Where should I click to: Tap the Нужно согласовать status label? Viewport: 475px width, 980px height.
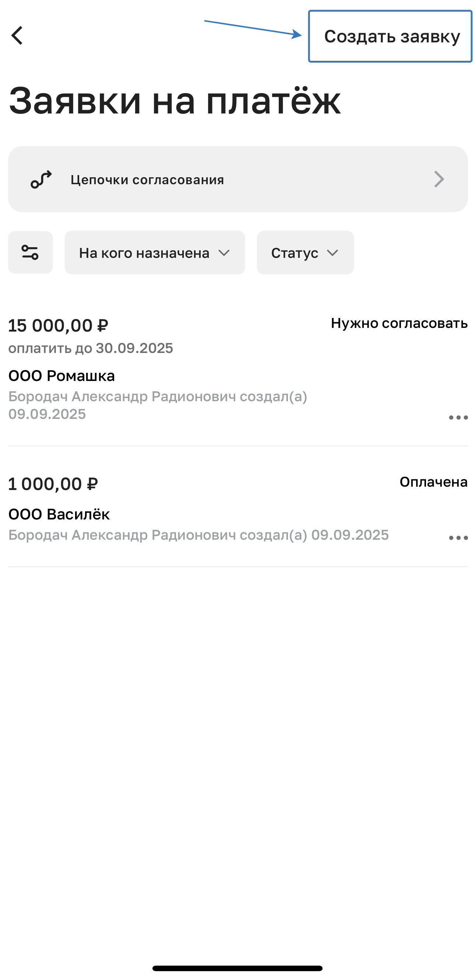click(x=399, y=323)
